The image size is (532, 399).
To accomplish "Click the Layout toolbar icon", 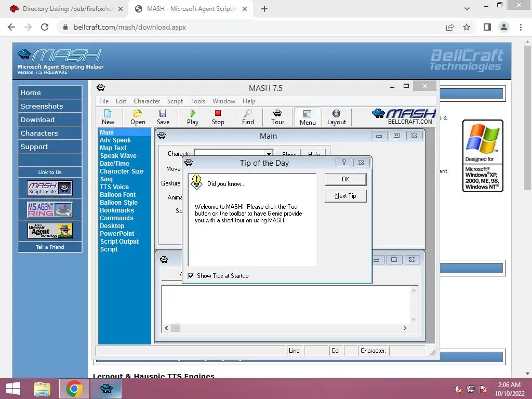I will coord(336,117).
